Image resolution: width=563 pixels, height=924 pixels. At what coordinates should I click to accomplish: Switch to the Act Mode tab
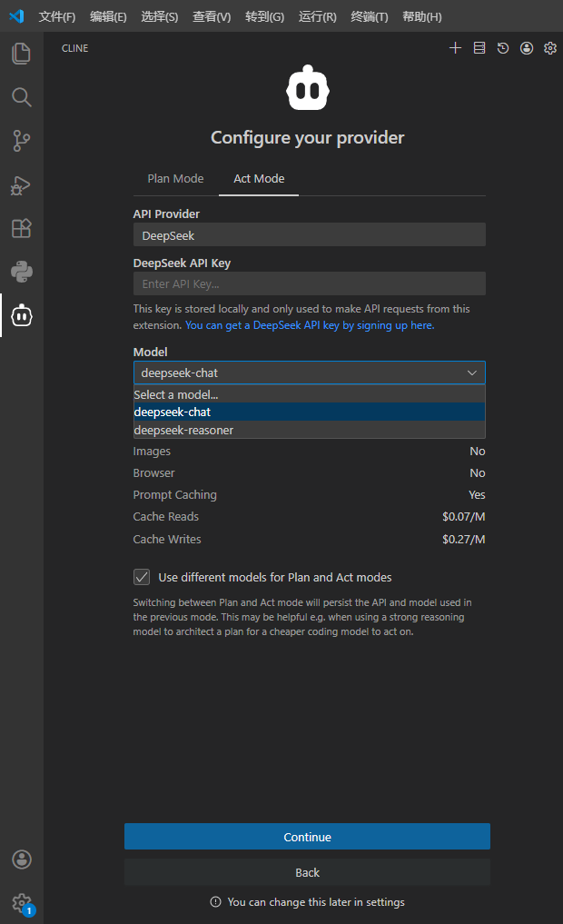tap(259, 179)
